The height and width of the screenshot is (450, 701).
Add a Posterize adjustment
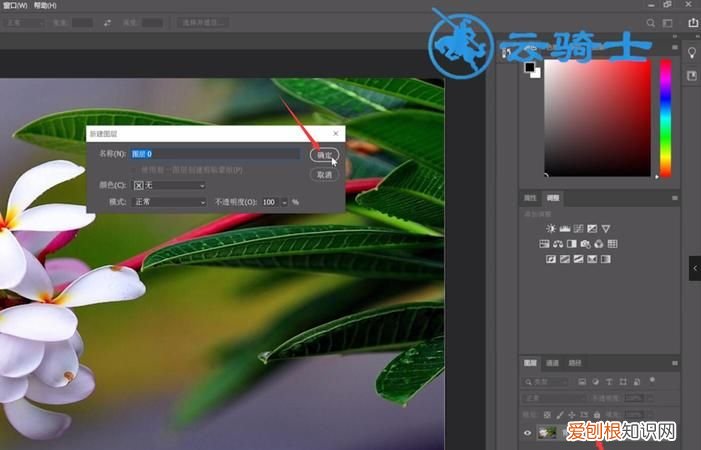(565, 259)
